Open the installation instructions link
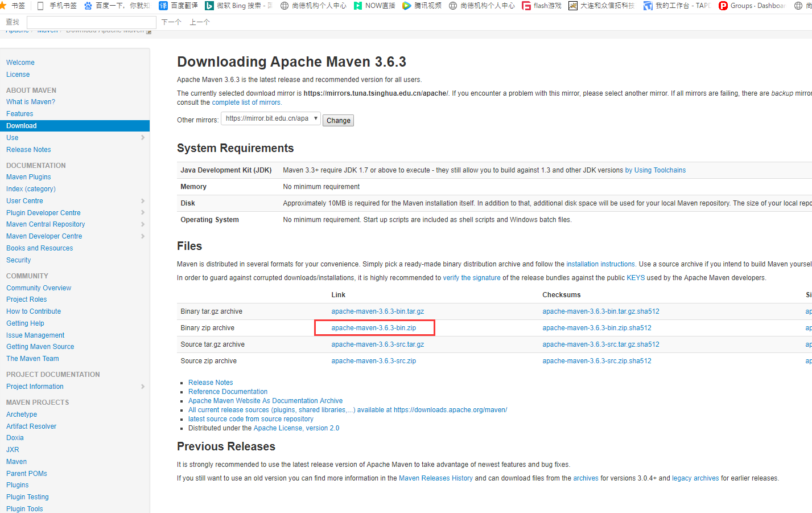 click(600, 264)
